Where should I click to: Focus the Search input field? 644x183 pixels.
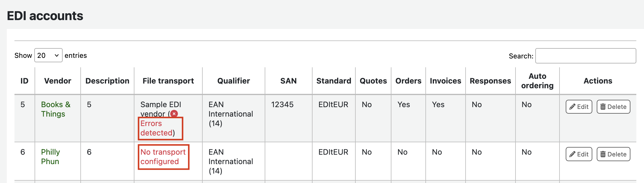coord(586,56)
